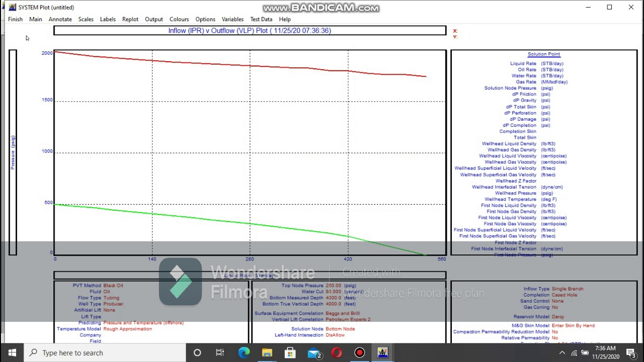Open the notification center icon
This screenshot has height=362, width=644.
coord(630,353)
